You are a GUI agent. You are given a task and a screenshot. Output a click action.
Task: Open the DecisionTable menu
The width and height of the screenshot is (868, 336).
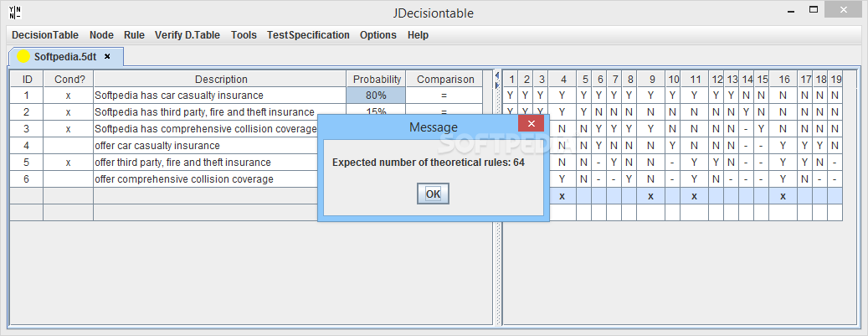45,35
